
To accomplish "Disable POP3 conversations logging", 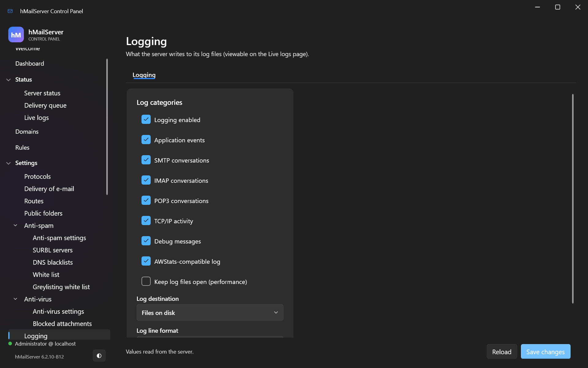I will click(146, 200).
